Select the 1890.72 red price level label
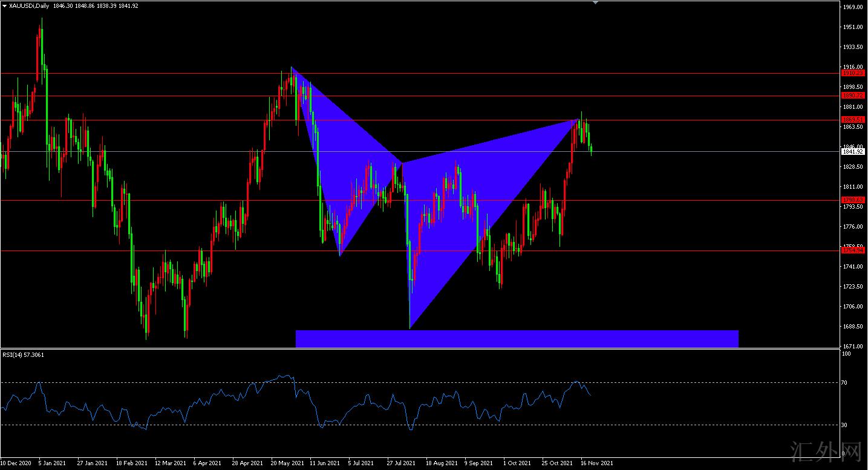Screen dimensions: 868x470 point(853,96)
